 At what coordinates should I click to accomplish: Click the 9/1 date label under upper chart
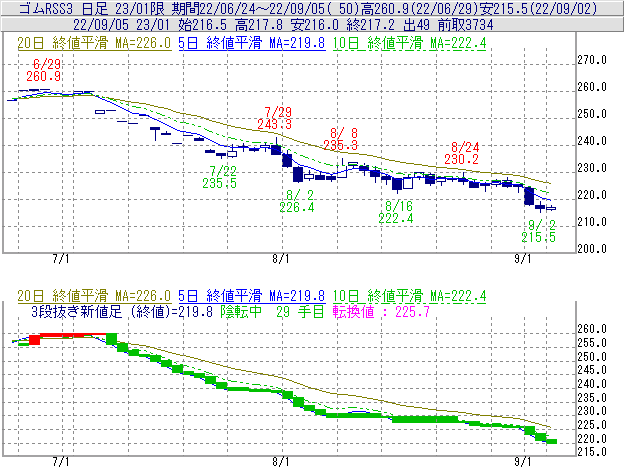click(523, 259)
